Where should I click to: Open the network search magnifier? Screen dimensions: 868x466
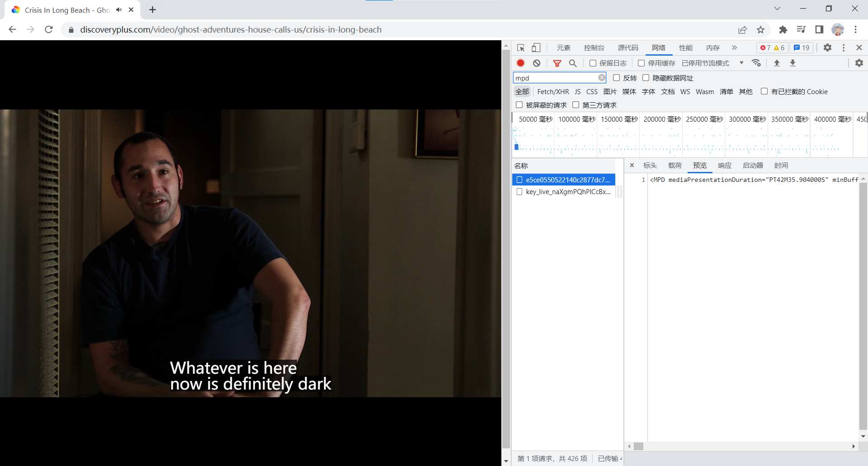coord(573,63)
